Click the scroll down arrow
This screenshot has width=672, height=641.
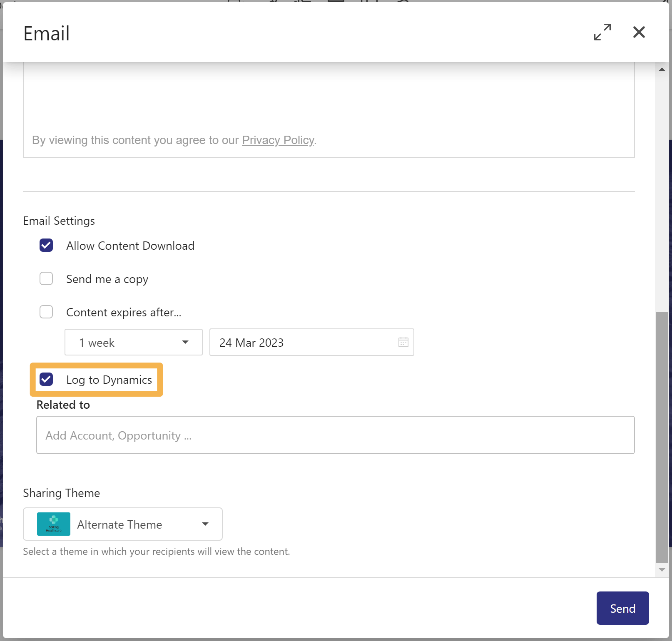click(662, 570)
